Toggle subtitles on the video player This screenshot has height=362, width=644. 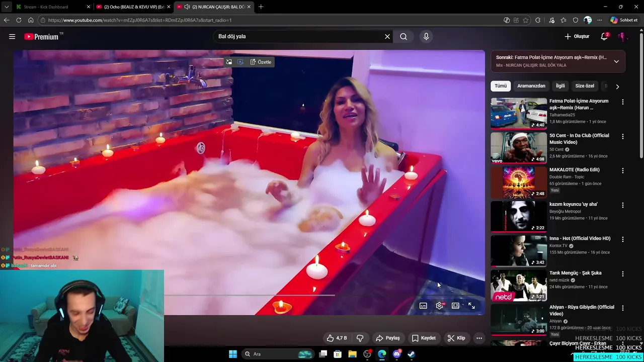point(423,306)
